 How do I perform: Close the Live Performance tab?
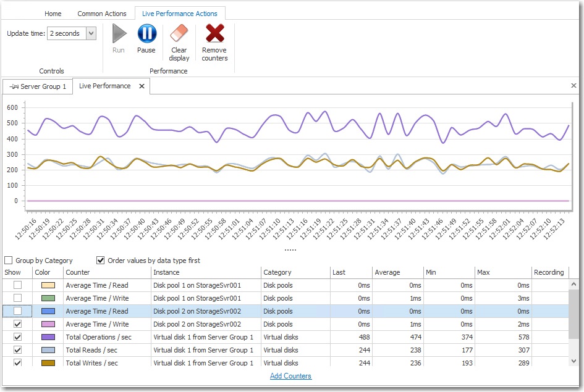pos(142,86)
